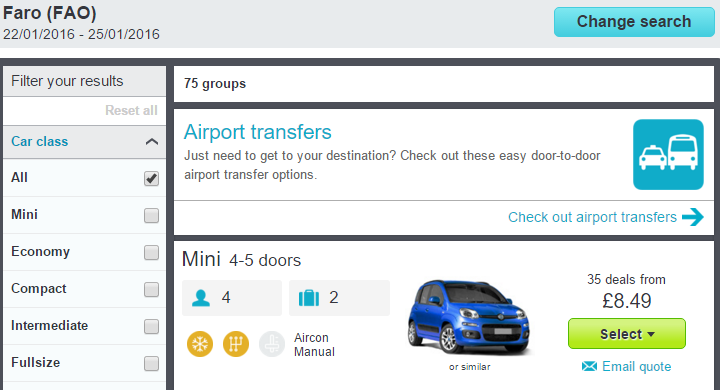Viewport: 720px width, 390px height.
Task: Click the Email quote link
Action: pyautogui.click(x=636, y=366)
